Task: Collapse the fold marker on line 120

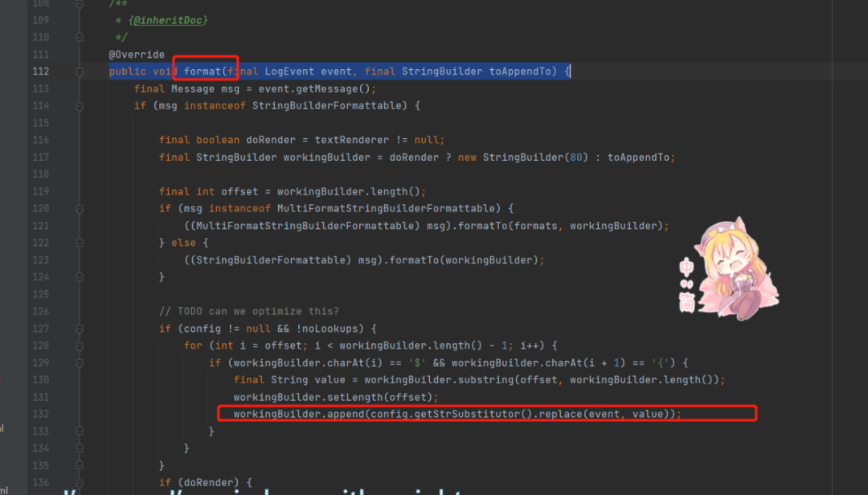Action: (80, 209)
